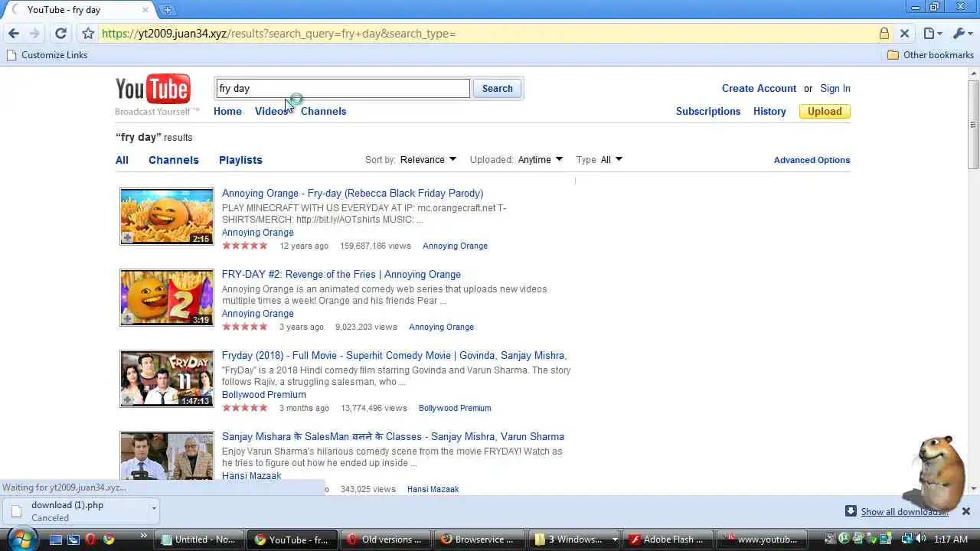Screen dimensions: 980x551
Task: Open the Uploaded Anytime dropdown
Action: 540,160
